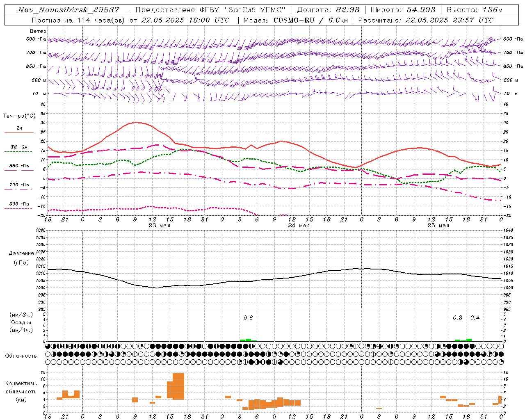Click the '23 мая' date label

[x=159, y=226]
